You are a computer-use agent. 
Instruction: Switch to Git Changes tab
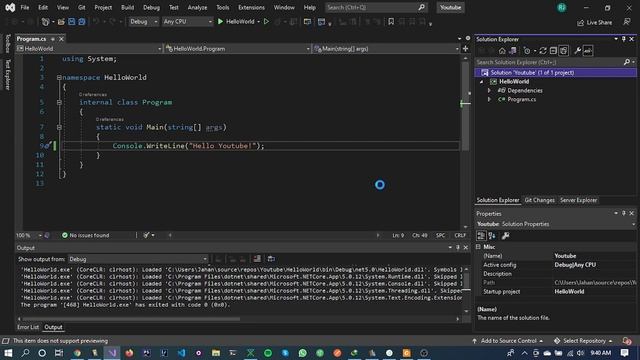tap(539, 200)
